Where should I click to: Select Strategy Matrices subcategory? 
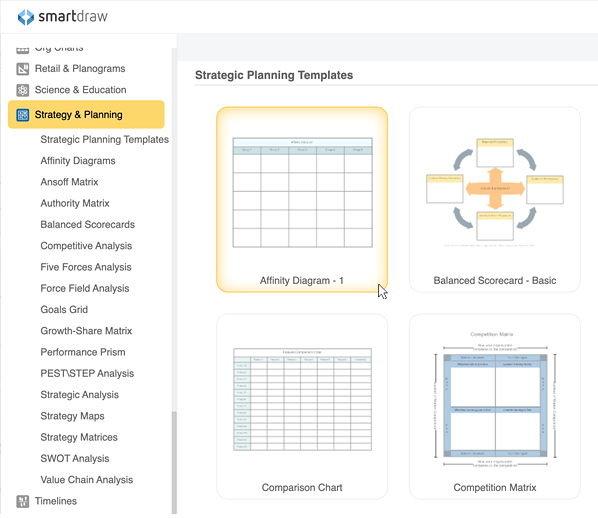(79, 438)
